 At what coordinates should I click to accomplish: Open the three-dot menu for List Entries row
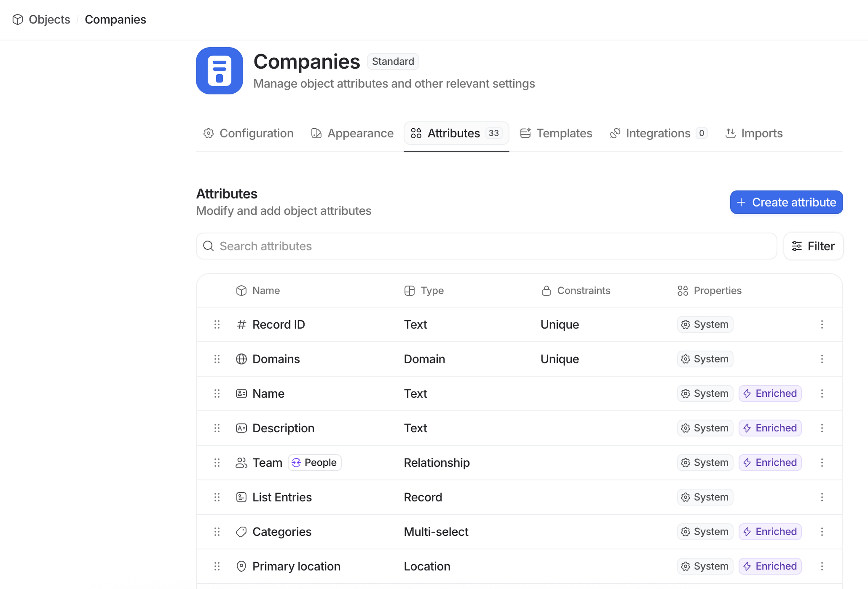click(x=822, y=497)
